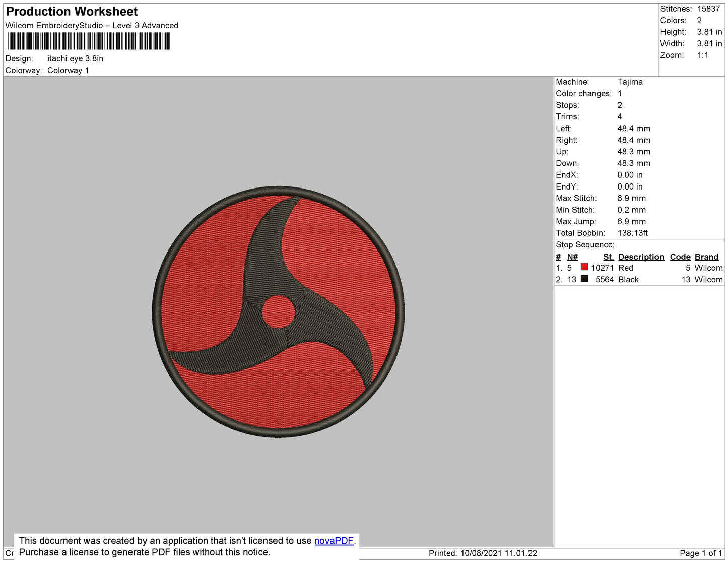Click the 'Code' column header
The width and height of the screenshot is (728, 563).
pos(680,257)
